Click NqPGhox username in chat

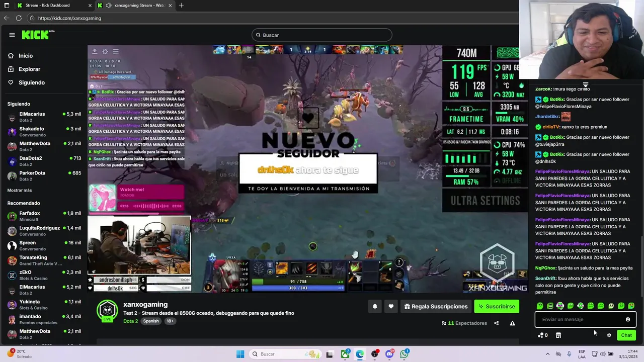pyautogui.click(x=545, y=268)
